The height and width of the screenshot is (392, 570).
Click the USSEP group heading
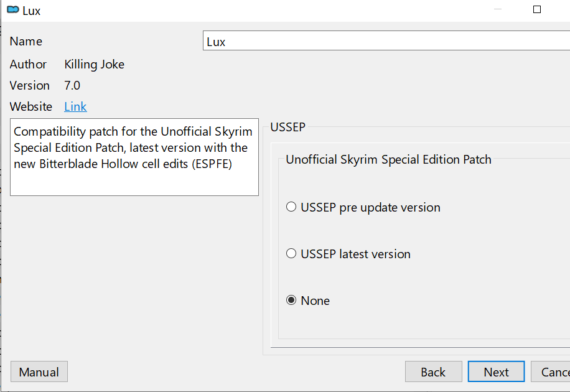pyautogui.click(x=287, y=128)
